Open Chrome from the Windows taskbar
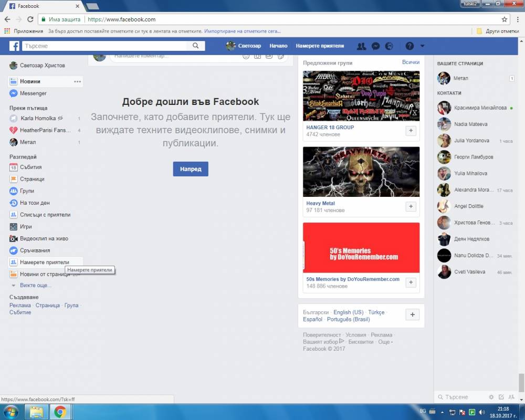This screenshot has height=420, width=525. point(60,412)
